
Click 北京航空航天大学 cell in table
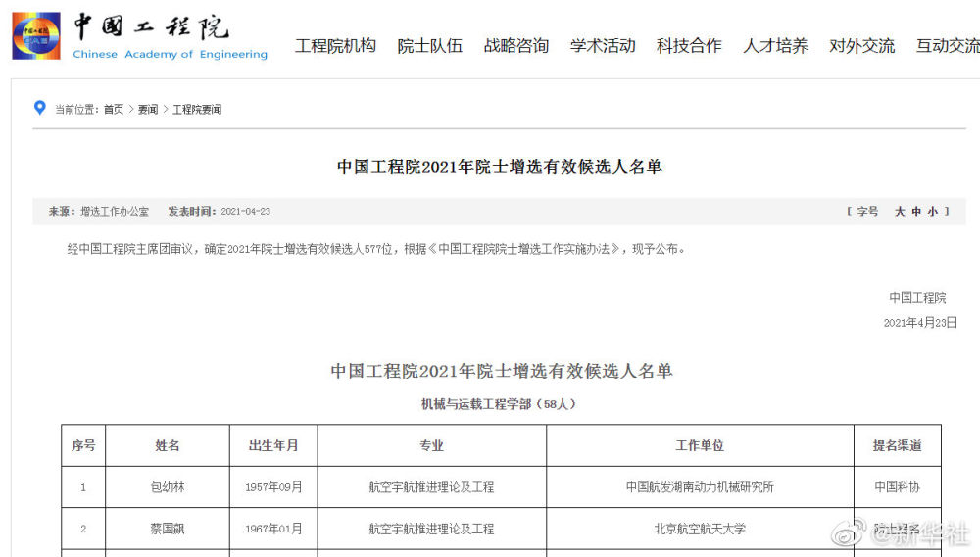coord(700,529)
